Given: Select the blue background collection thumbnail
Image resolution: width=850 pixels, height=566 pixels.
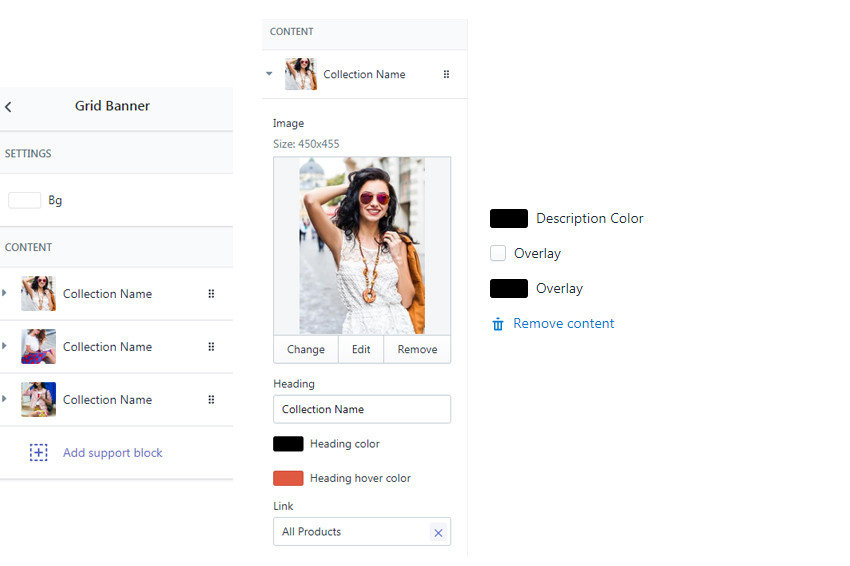Looking at the screenshot, I should (x=38, y=400).
